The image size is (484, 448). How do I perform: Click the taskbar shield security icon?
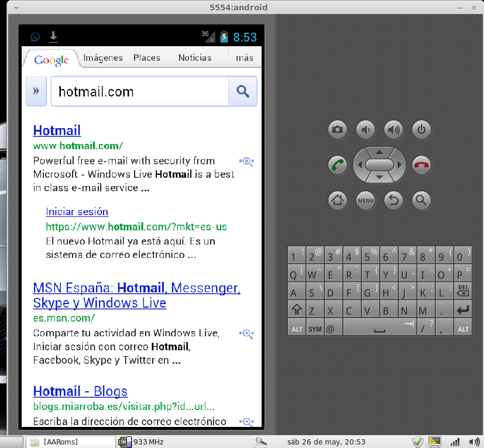pyautogui.click(x=418, y=442)
